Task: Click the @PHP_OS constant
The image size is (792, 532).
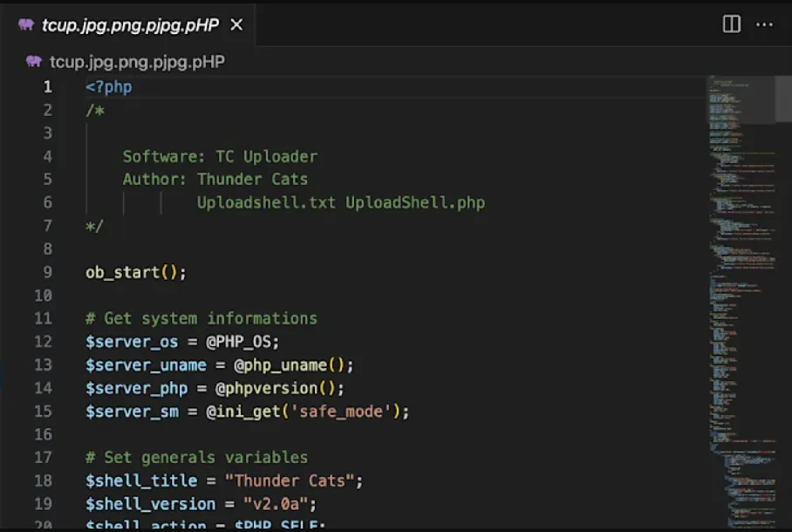Action: (x=238, y=342)
